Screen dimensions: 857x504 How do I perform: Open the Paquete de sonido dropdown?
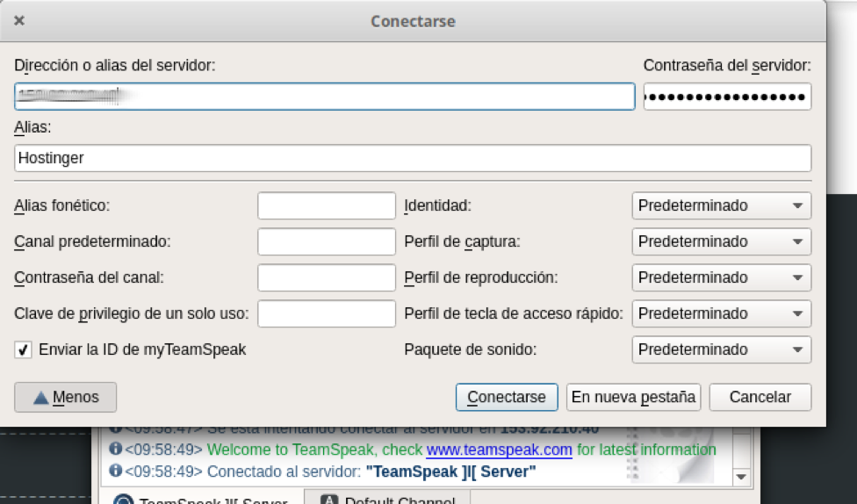coord(721,349)
